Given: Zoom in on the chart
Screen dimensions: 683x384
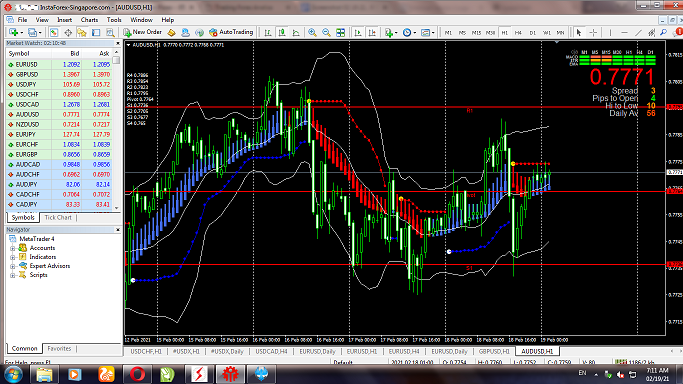Looking at the screenshot, I should click(312, 32).
